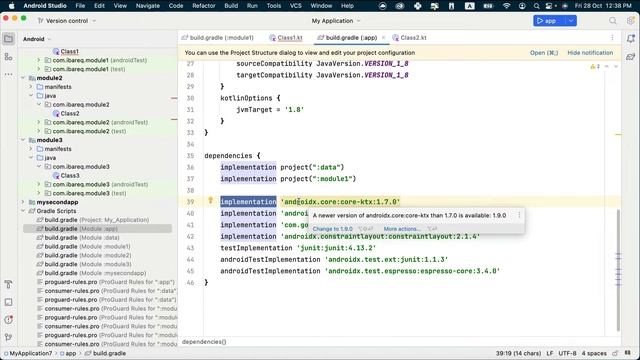
Task: Click More actions link in tooltip
Action: [x=402, y=229]
